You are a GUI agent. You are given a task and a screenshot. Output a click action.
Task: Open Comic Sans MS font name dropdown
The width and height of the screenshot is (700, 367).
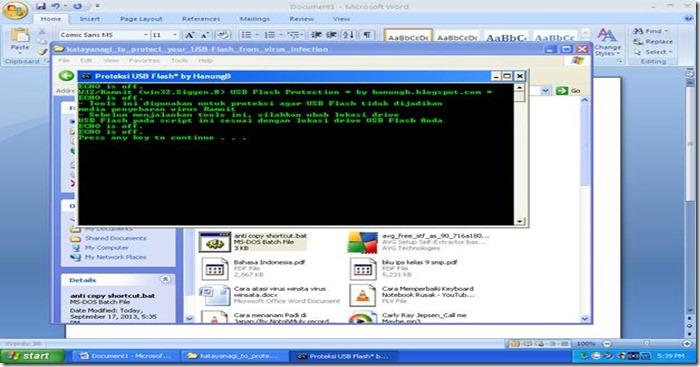point(146,35)
